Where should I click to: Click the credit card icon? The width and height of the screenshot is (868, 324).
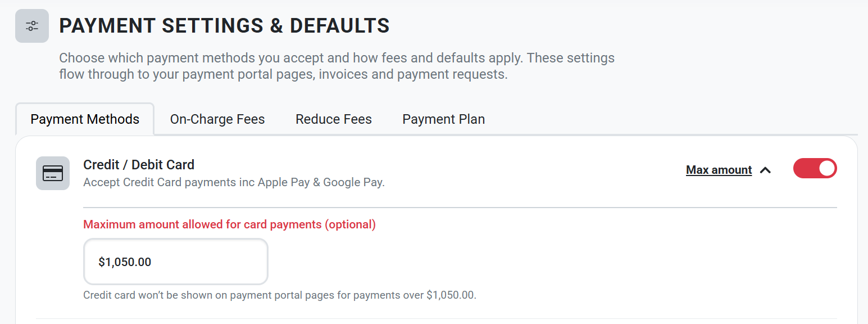click(x=53, y=173)
